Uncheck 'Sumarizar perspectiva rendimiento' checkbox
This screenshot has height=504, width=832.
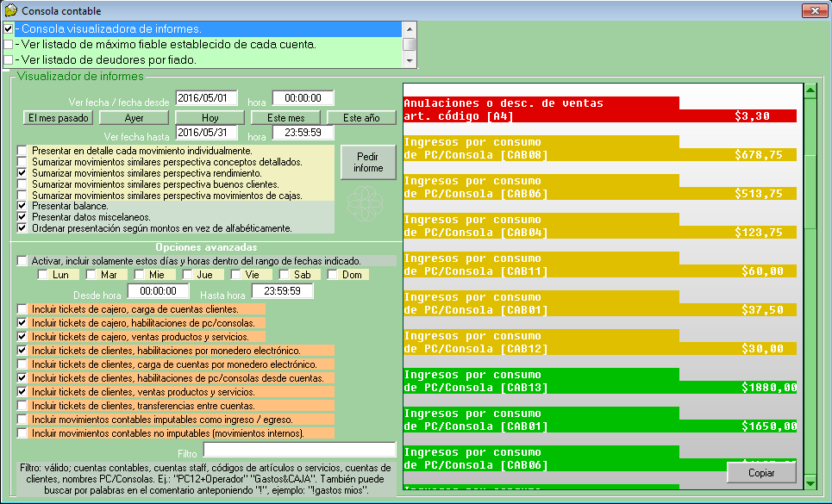(x=22, y=173)
